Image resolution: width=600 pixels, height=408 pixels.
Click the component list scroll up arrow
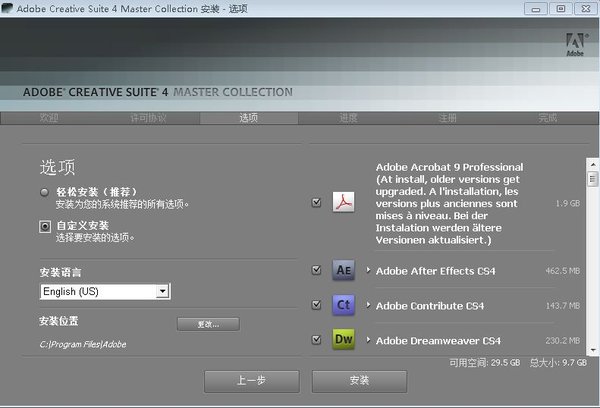tap(593, 165)
